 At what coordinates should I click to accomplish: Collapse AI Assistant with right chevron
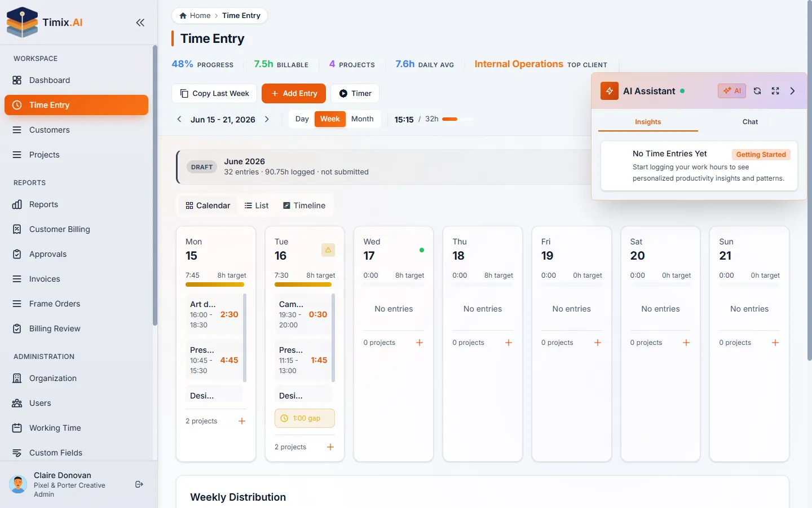point(792,91)
